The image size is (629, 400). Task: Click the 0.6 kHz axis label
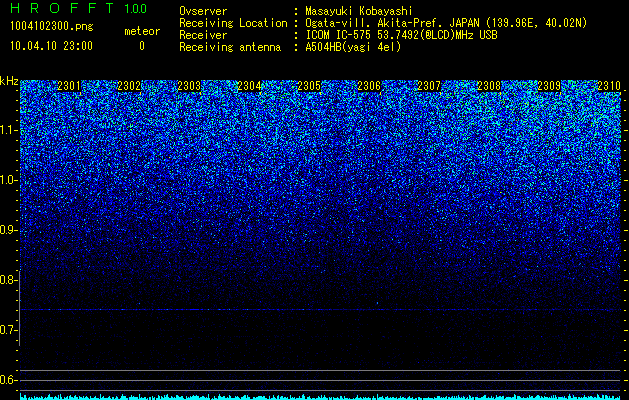[x=9, y=380]
